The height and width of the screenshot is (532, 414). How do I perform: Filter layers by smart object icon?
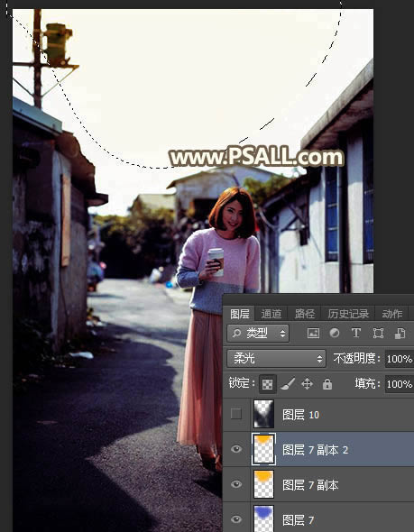400,334
